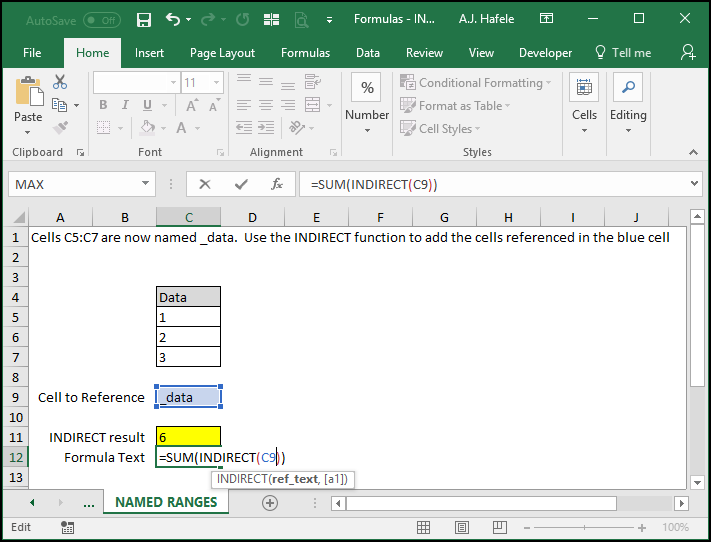The image size is (711, 542).
Task: Click Cancel X in the formula bar
Action: [x=205, y=184]
